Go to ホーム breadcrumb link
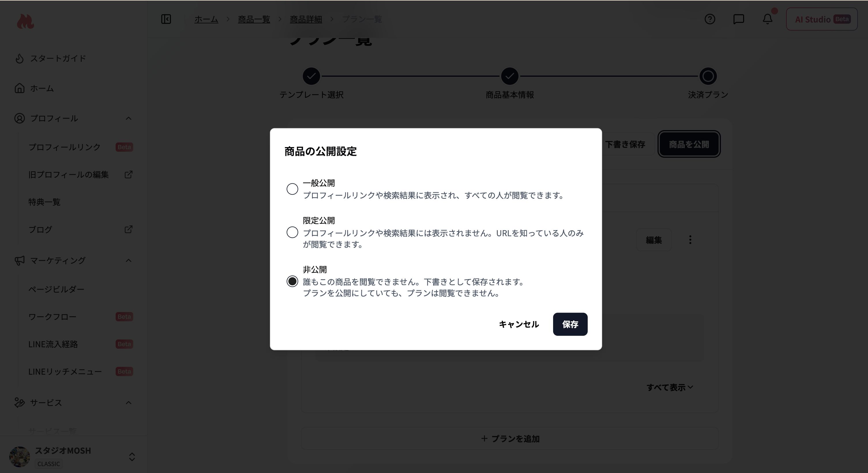868x473 pixels. (x=206, y=19)
